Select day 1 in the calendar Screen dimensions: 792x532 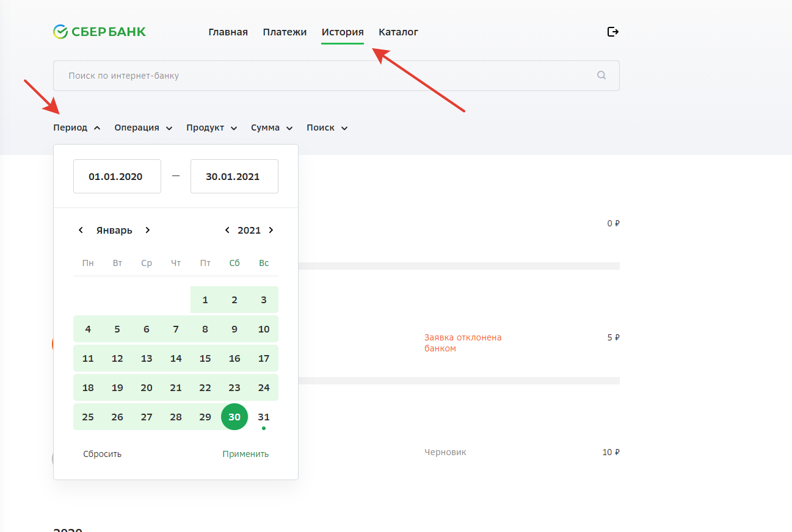(205, 300)
